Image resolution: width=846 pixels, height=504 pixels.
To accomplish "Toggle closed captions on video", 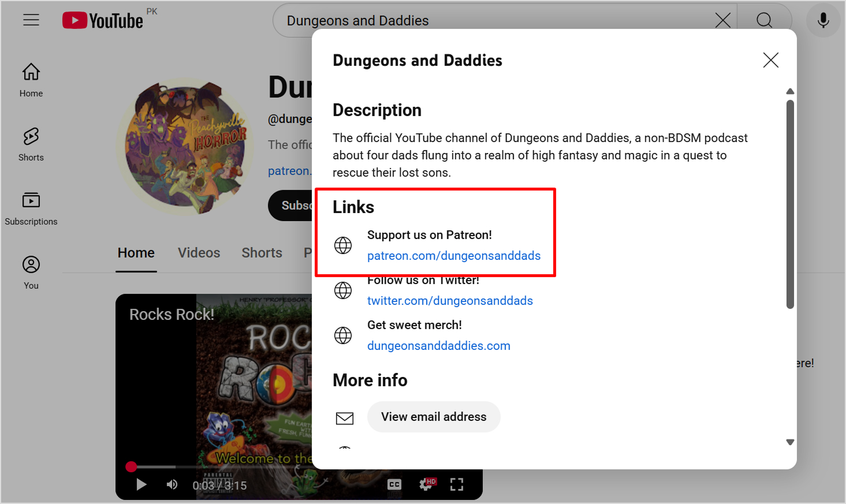I will click(x=394, y=484).
